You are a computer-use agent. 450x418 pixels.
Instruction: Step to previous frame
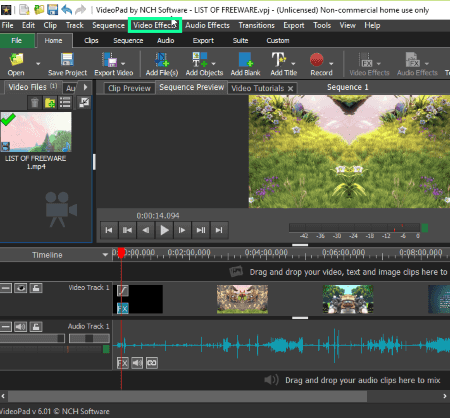146,230
